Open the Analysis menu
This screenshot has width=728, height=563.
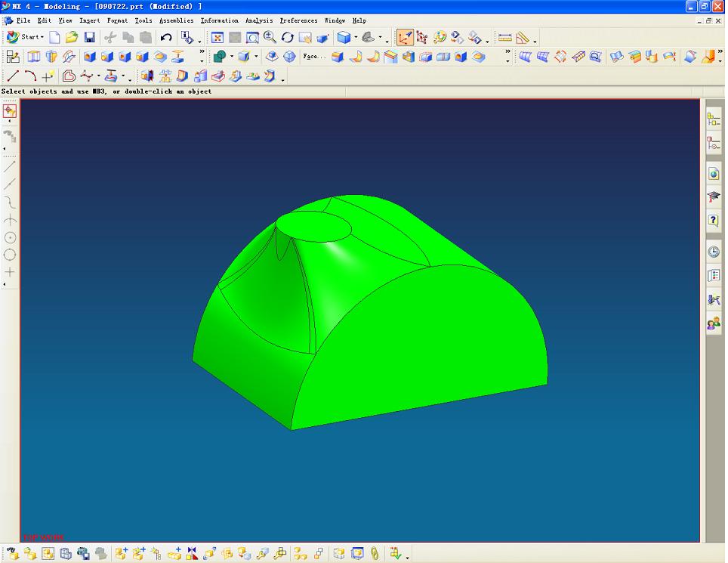point(258,20)
